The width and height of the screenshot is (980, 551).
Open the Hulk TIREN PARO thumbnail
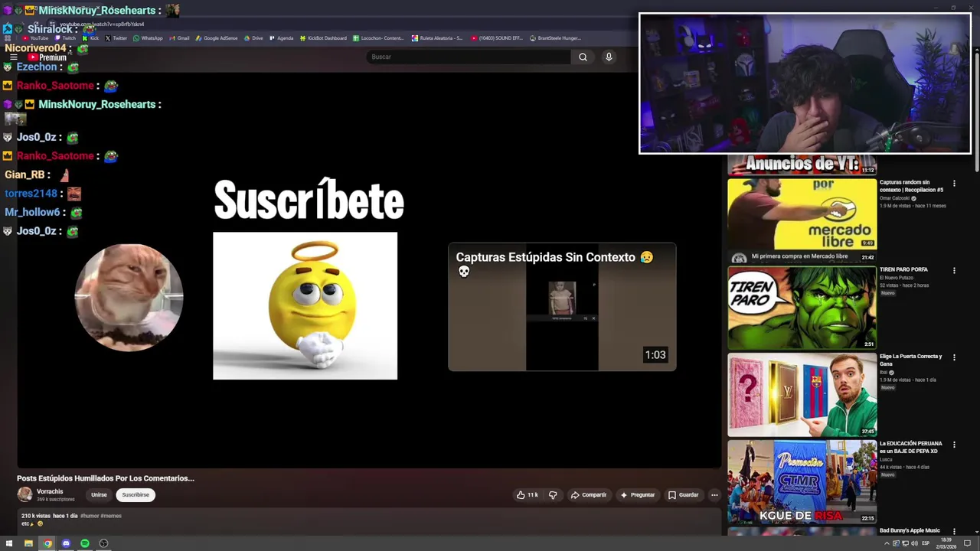click(802, 307)
